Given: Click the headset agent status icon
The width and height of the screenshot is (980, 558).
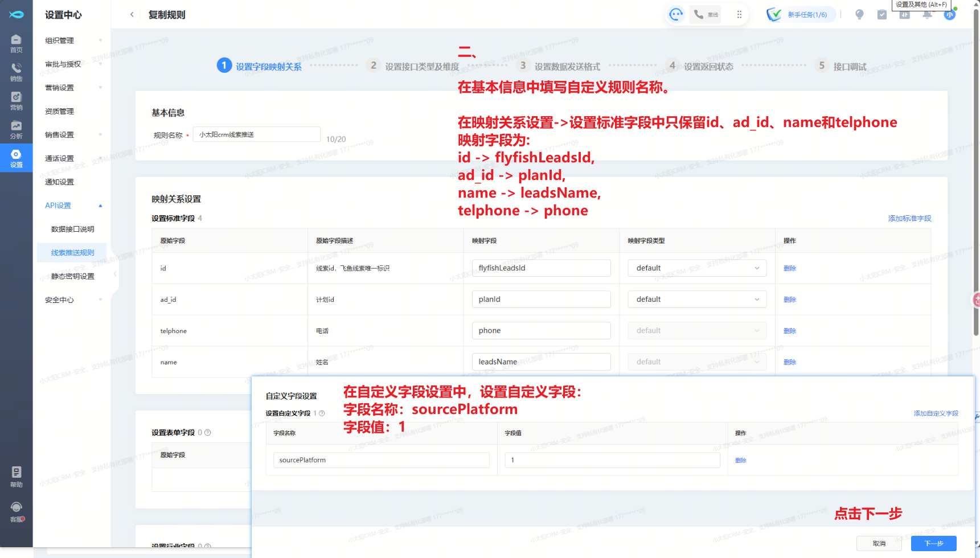Looking at the screenshot, I should 676,14.
